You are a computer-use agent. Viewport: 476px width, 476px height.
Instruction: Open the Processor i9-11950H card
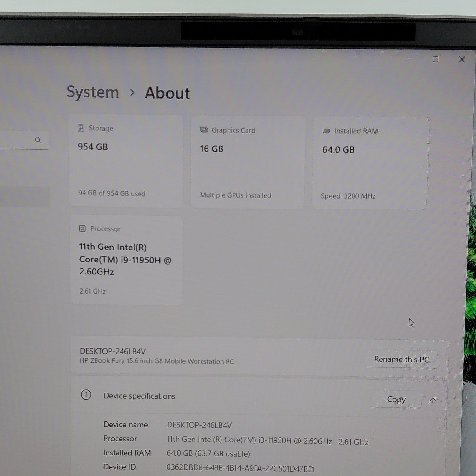(x=127, y=260)
